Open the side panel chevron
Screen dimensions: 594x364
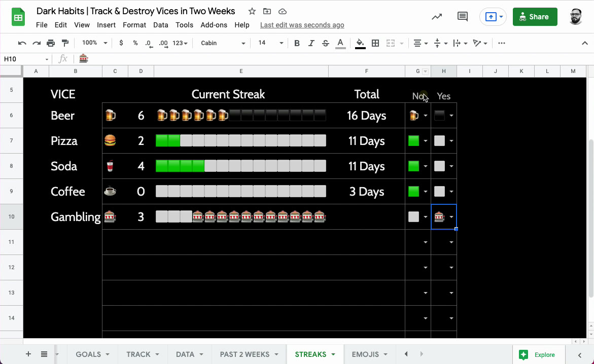coord(580,355)
